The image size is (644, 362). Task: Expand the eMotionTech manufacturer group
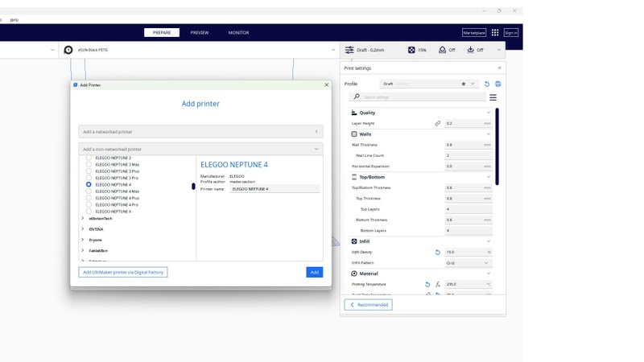(x=83, y=218)
